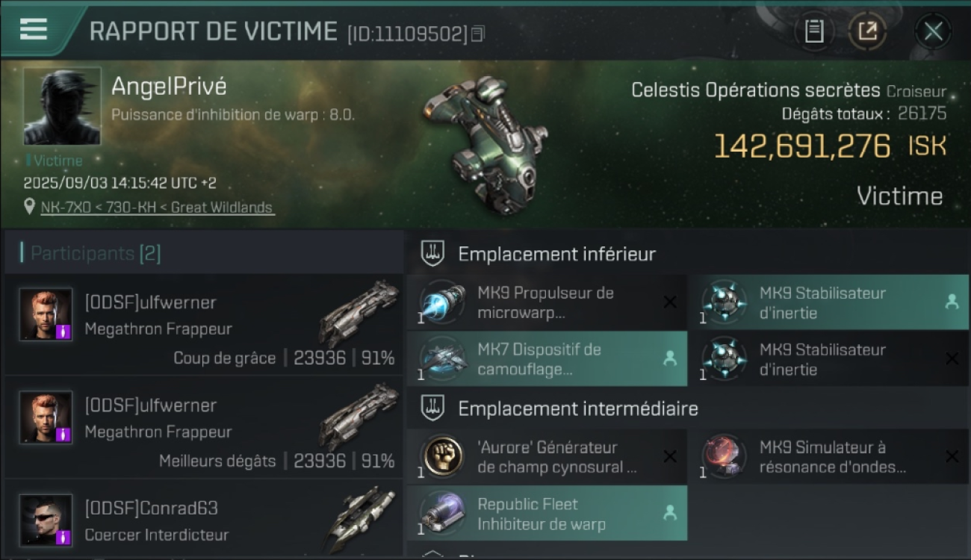The width and height of the screenshot is (971, 560).
Task: Click the 'Aurore' Générateur de champ cynosural icon
Action: click(x=441, y=457)
